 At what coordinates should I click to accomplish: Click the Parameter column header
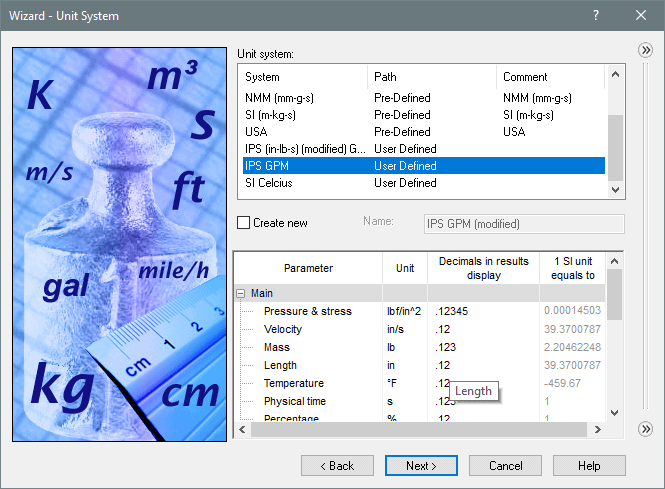308,268
